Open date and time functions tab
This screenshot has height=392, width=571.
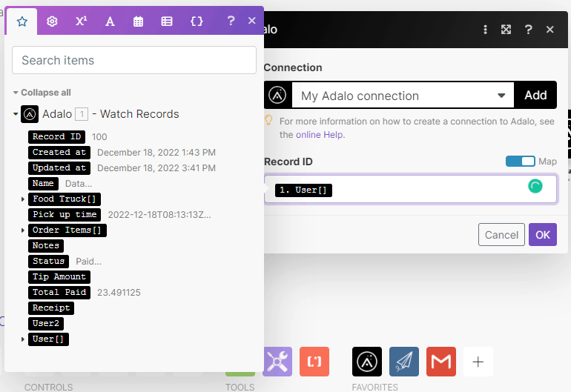pos(138,21)
